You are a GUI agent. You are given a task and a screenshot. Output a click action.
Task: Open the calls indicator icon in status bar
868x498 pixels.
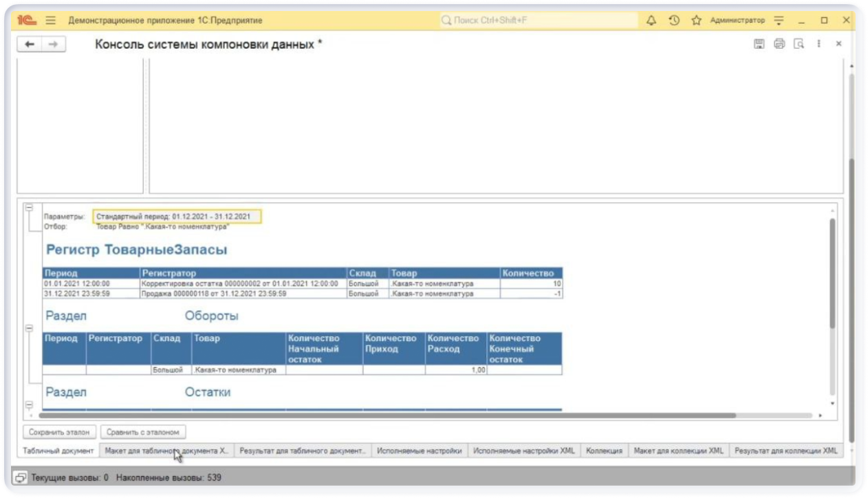[x=21, y=477]
